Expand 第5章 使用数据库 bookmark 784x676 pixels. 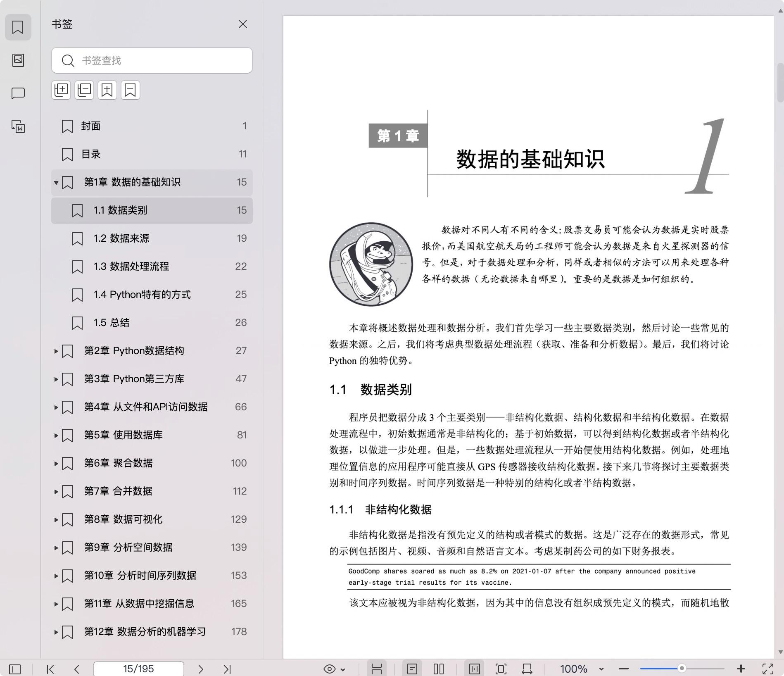pyautogui.click(x=56, y=435)
